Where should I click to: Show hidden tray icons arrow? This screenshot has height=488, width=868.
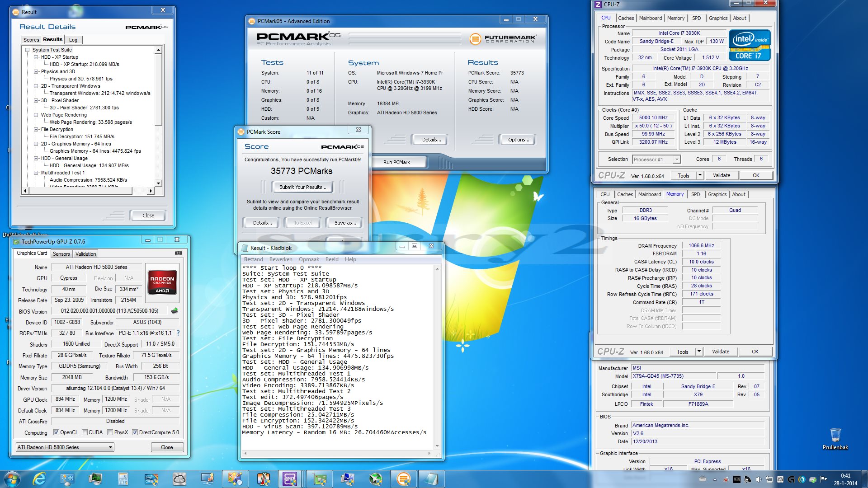coord(715,479)
